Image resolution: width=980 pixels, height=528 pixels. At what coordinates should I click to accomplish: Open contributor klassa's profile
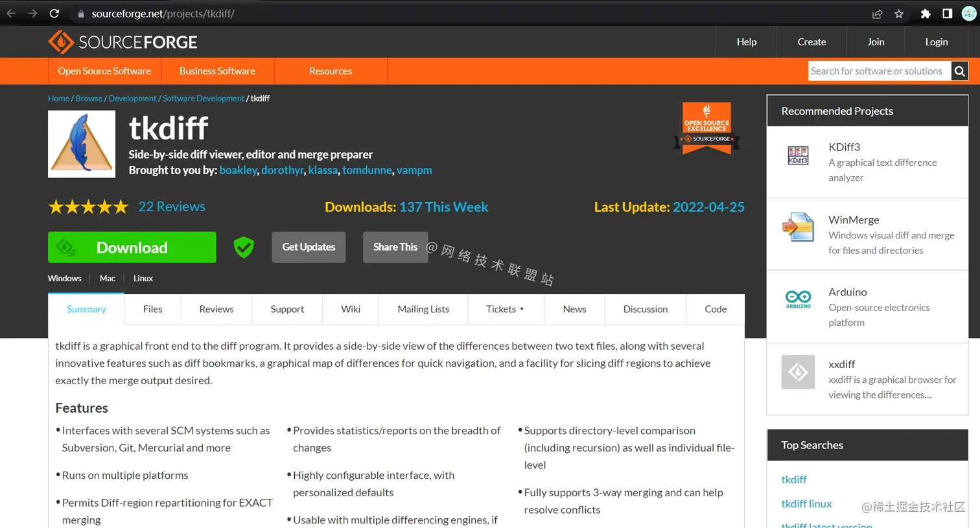click(323, 170)
